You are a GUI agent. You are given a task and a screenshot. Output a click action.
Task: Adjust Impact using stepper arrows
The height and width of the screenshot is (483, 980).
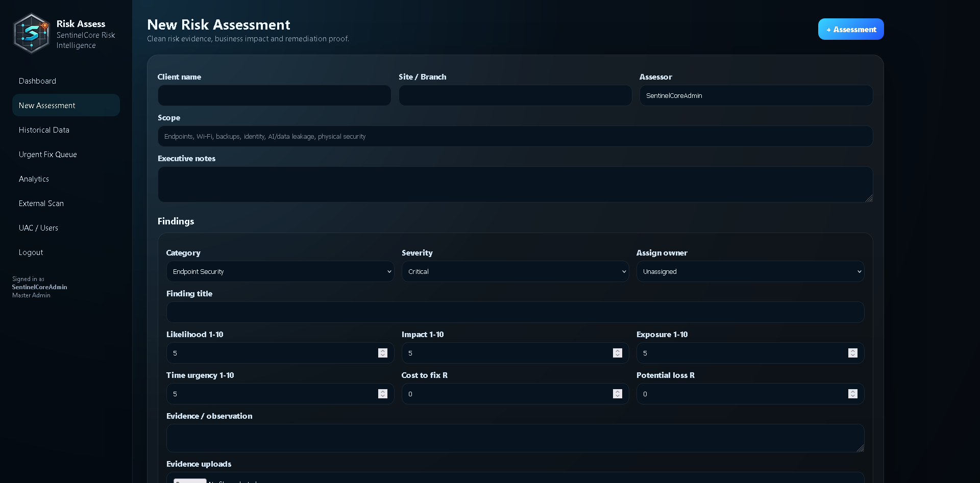coord(618,353)
